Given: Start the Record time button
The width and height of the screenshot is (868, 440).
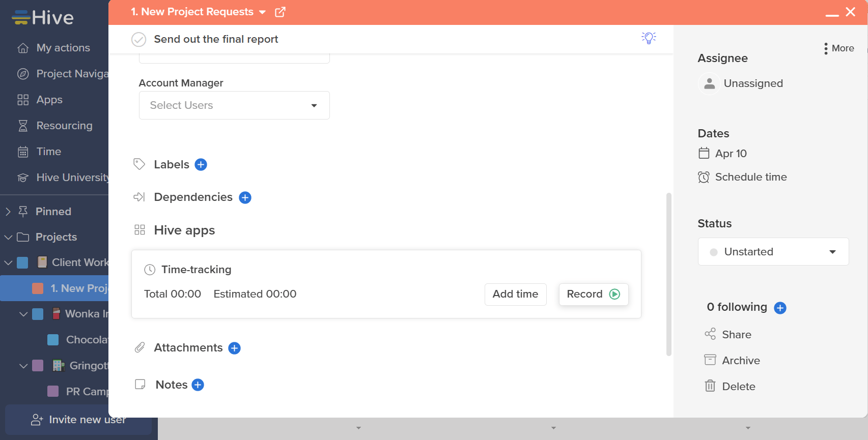Looking at the screenshot, I should (594, 295).
